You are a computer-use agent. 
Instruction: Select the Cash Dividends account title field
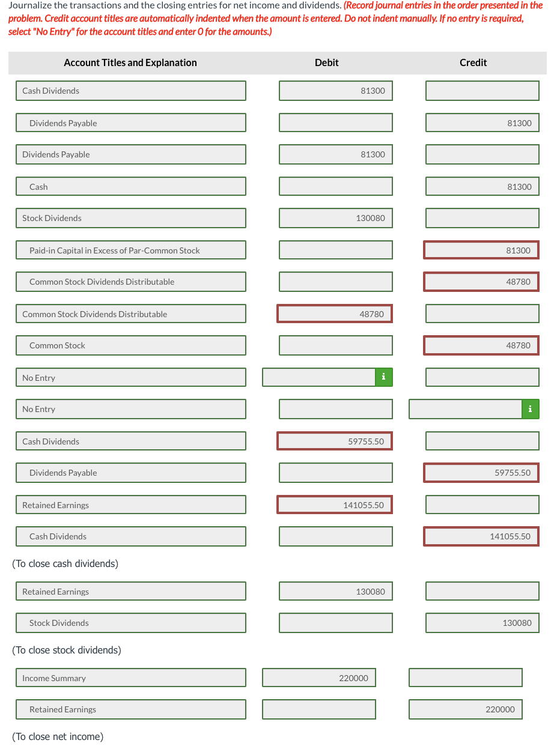[x=130, y=90]
